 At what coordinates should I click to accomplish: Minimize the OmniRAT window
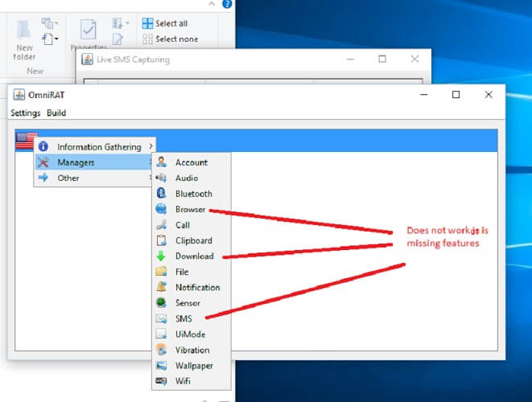tap(424, 95)
